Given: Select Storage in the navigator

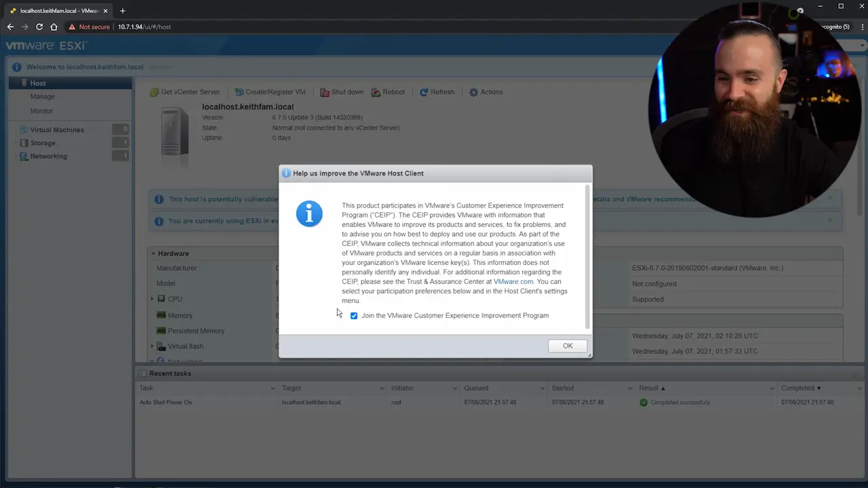Looking at the screenshot, I should [x=43, y=143].
